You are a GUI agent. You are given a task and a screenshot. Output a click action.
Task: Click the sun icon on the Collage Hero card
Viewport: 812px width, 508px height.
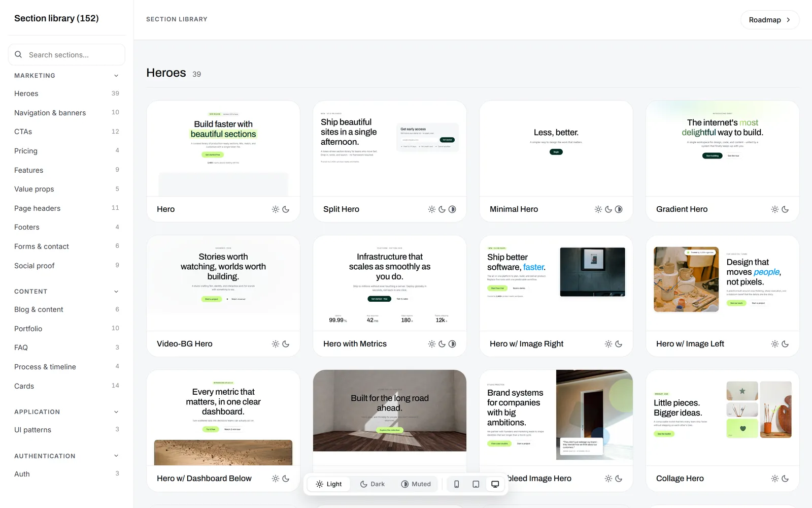click(x=775, y=479)
